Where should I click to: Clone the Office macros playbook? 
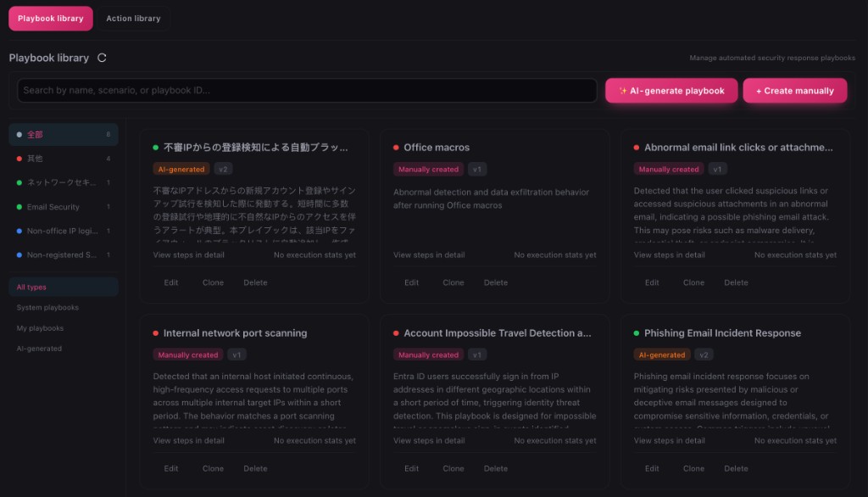[x=453, y=282]
